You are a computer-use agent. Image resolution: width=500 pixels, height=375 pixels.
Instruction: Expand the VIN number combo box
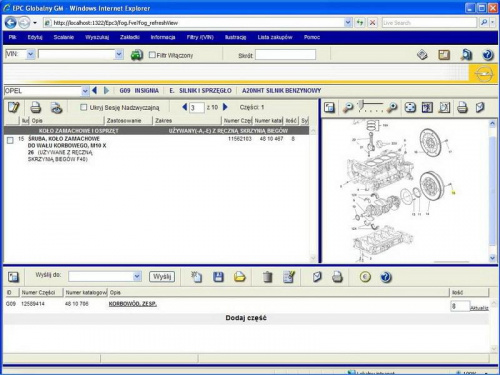point(119,54)
